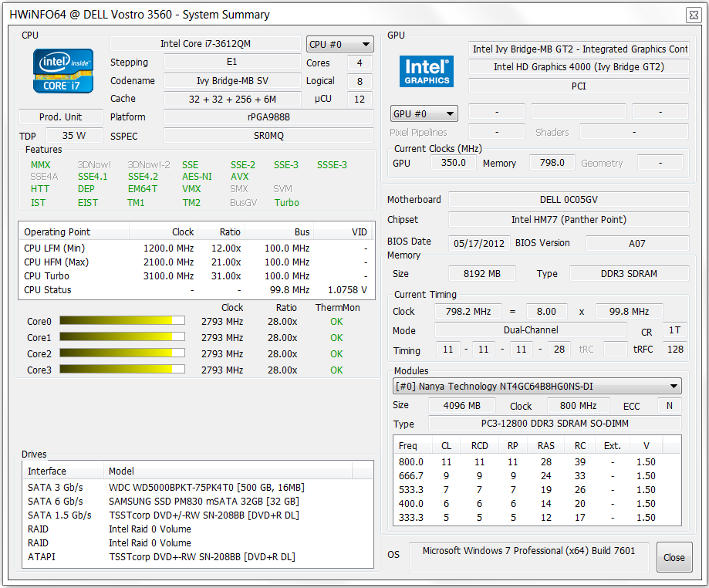This screenshot has width=709, height=588.
Task: Click the Intel HD Graphics 4000 name field
Action: [x=579, y=67]
